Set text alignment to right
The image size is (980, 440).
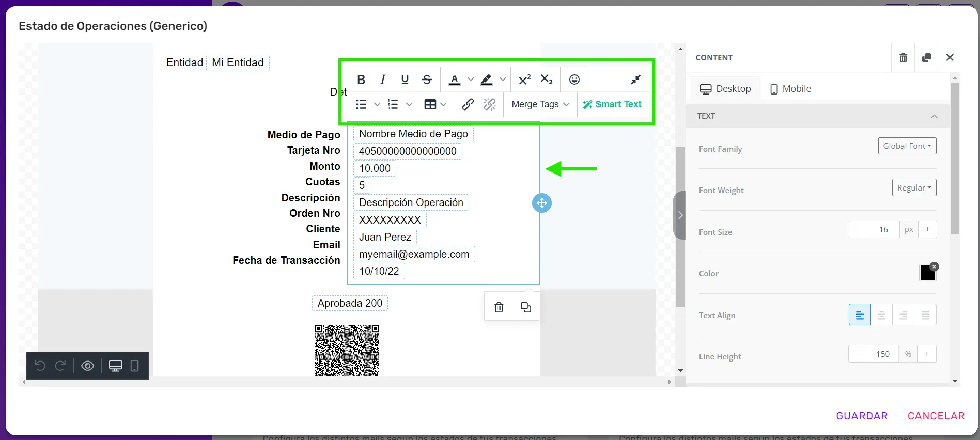[904, 315]
